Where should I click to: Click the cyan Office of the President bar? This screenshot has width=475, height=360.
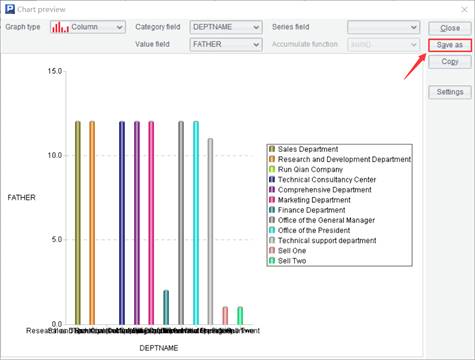click(196, 223)
